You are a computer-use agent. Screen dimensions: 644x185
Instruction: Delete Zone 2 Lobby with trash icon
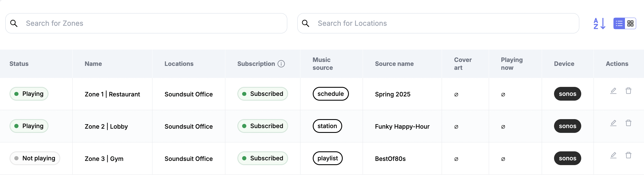point(628,123)
